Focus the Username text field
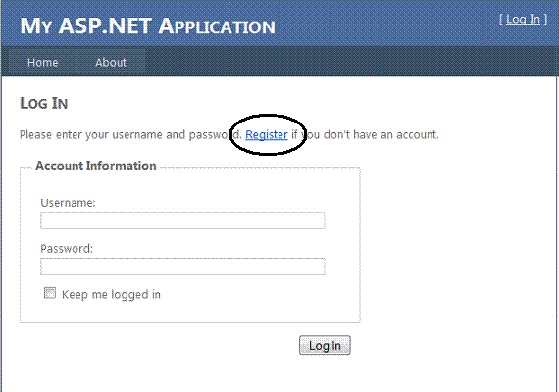 182,220
